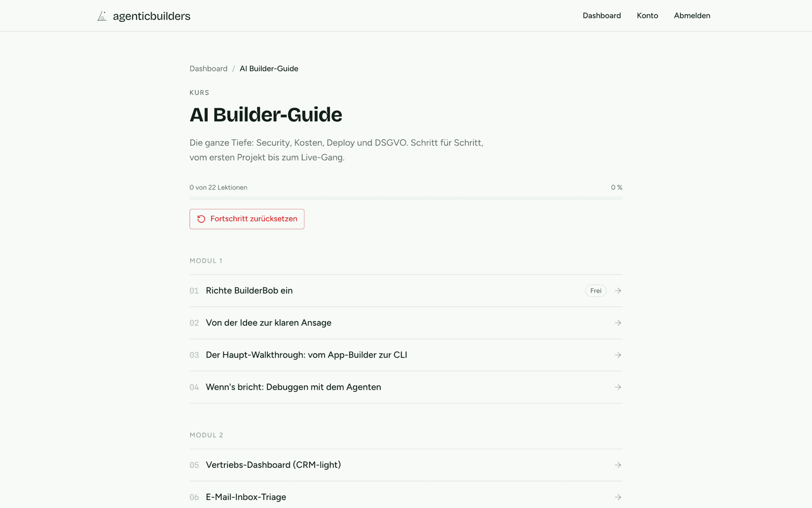
Task: Click lesson number 01
Action: click(194, 291)
